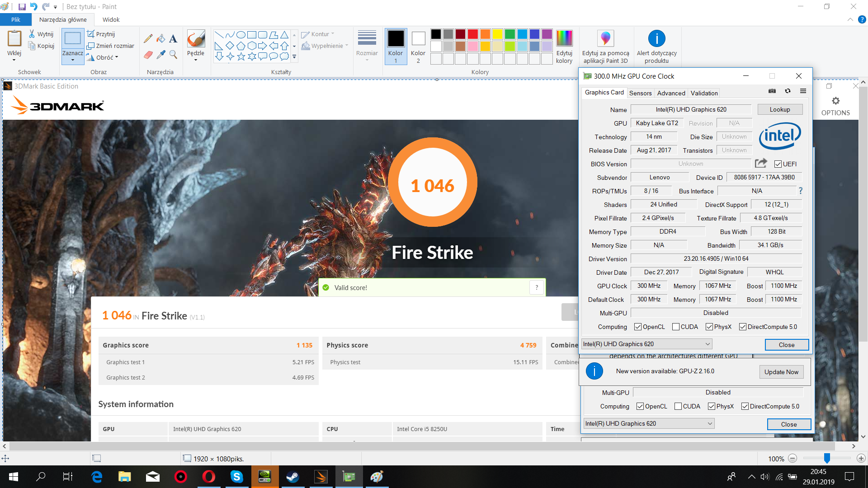Select the Color picker eyedropper tool
Image resolution: width=868 pixels, height=488 pixels.
pos(160,55)
